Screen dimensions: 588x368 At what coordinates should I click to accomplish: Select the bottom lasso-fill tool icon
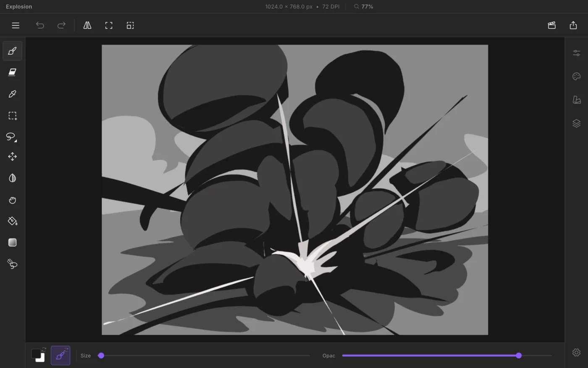(x=13, y=264)
